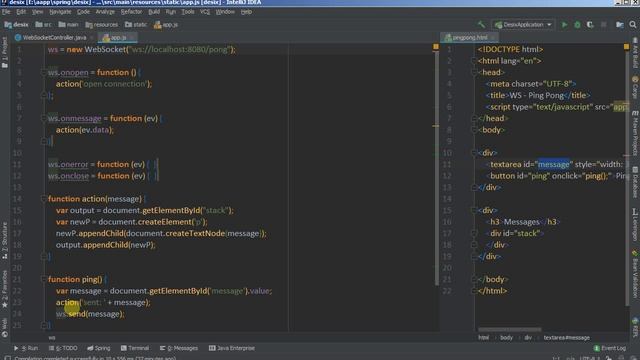
Task: Open the Structure tool window on left strip
Action: (4, 241)
